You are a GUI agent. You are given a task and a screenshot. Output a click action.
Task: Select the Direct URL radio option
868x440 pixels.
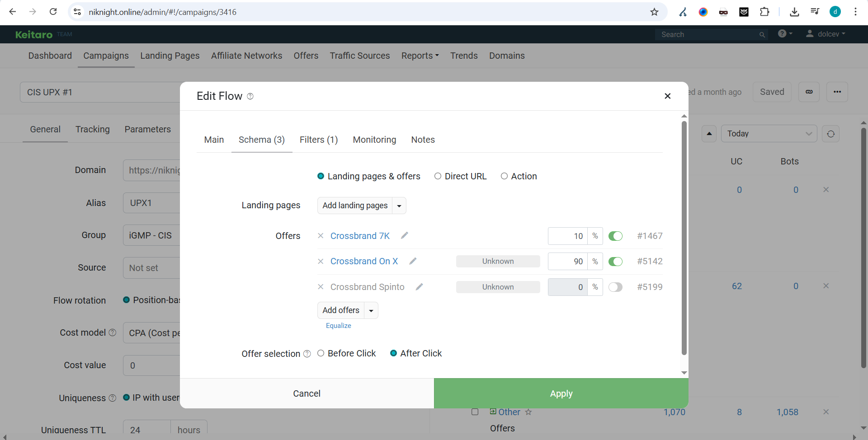click(x=438, y=176)
